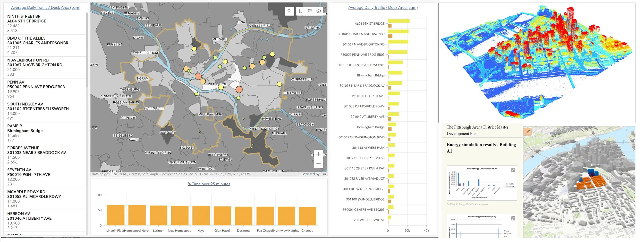
Task: Show the map legend
Action: point(309,11)
